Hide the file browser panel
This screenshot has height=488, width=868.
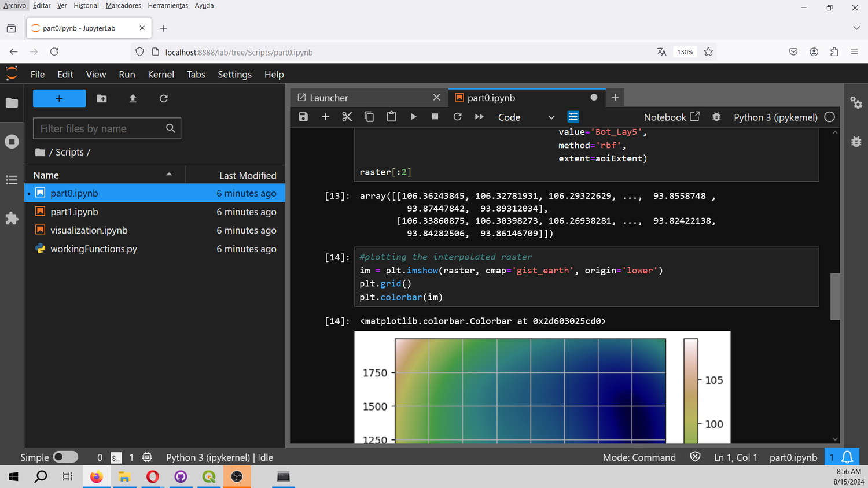[x=12, y=102]
